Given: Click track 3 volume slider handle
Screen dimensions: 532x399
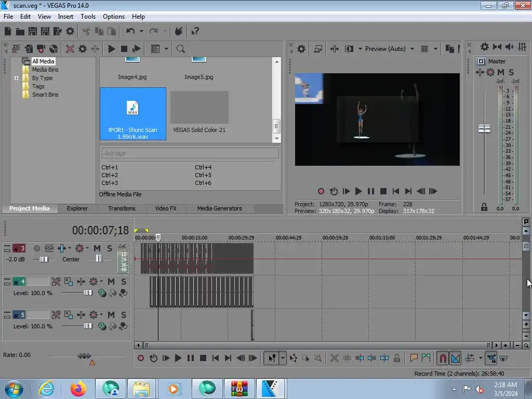Looking at the screenshot, I should 44,259.
